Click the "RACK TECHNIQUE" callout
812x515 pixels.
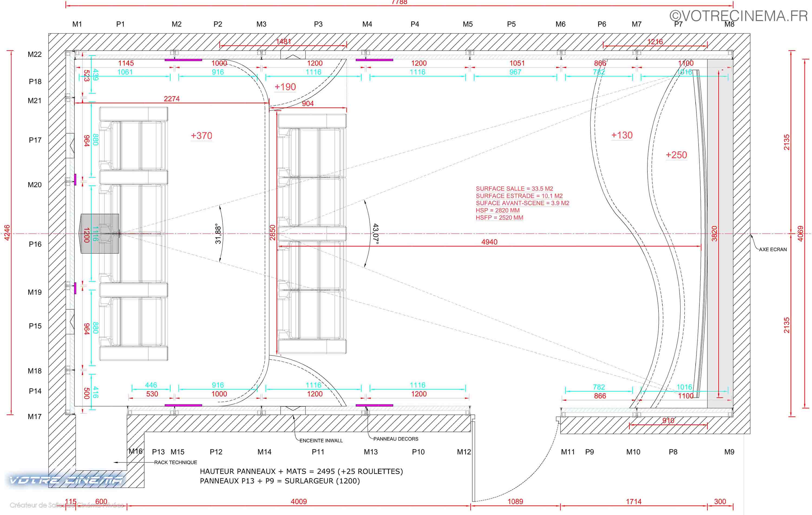176,462
